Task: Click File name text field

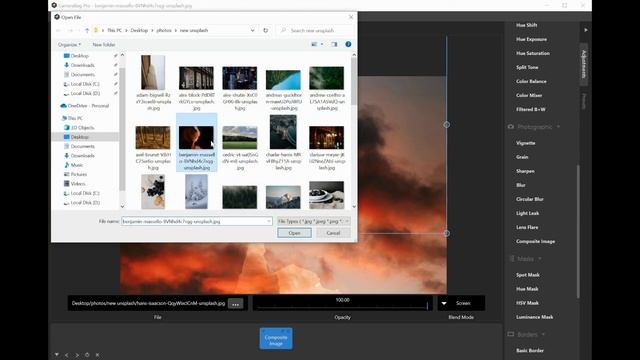Action: tap(197, 221)
